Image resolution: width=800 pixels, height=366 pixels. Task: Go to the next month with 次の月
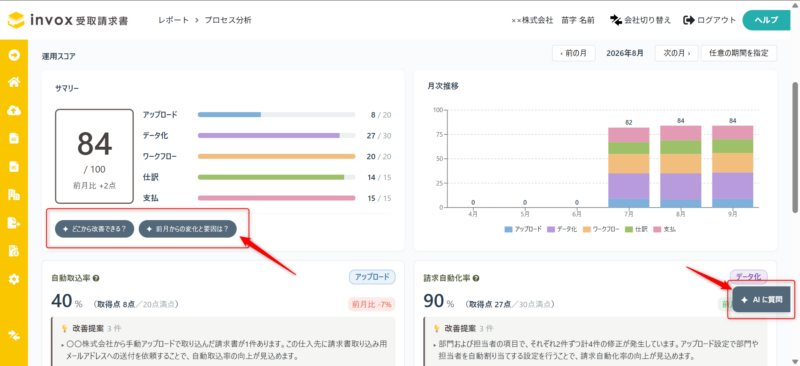[677, 53]
